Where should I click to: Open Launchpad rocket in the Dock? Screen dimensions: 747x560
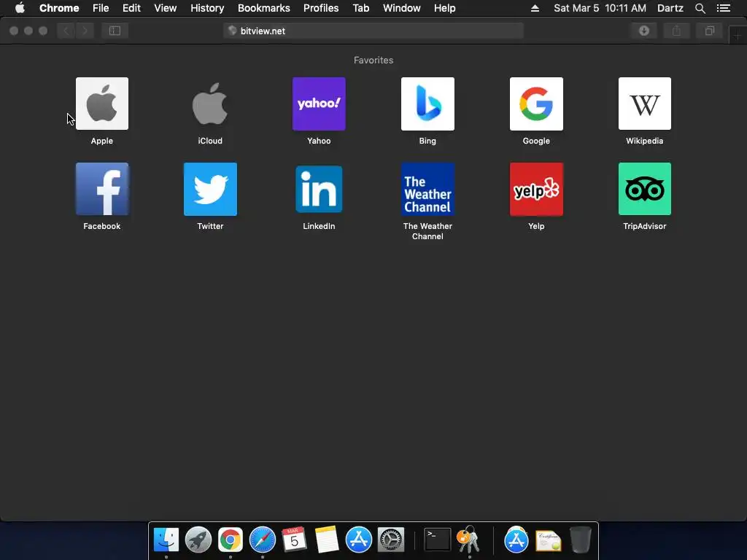pyautogui.click(x=198, y=540)
